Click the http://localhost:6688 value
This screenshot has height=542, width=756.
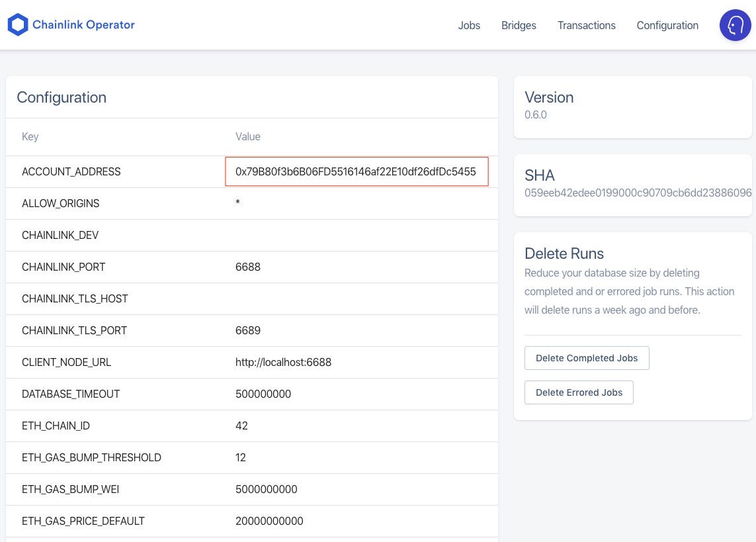(x=283, y=363)
